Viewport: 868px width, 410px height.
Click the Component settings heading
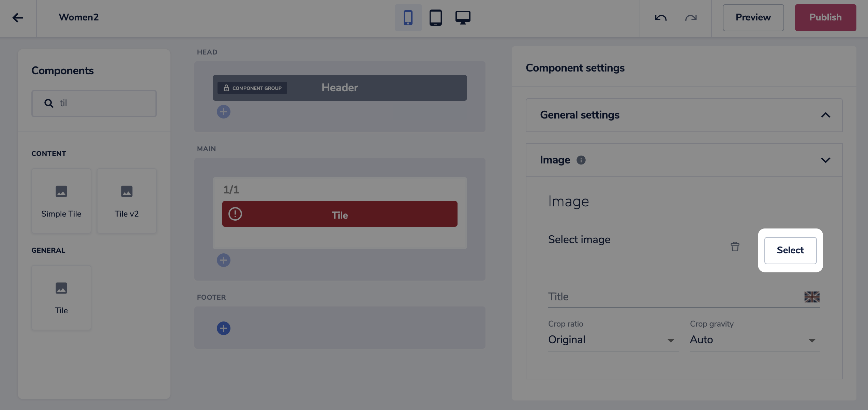pyautogui.click(x=575, y=68)
